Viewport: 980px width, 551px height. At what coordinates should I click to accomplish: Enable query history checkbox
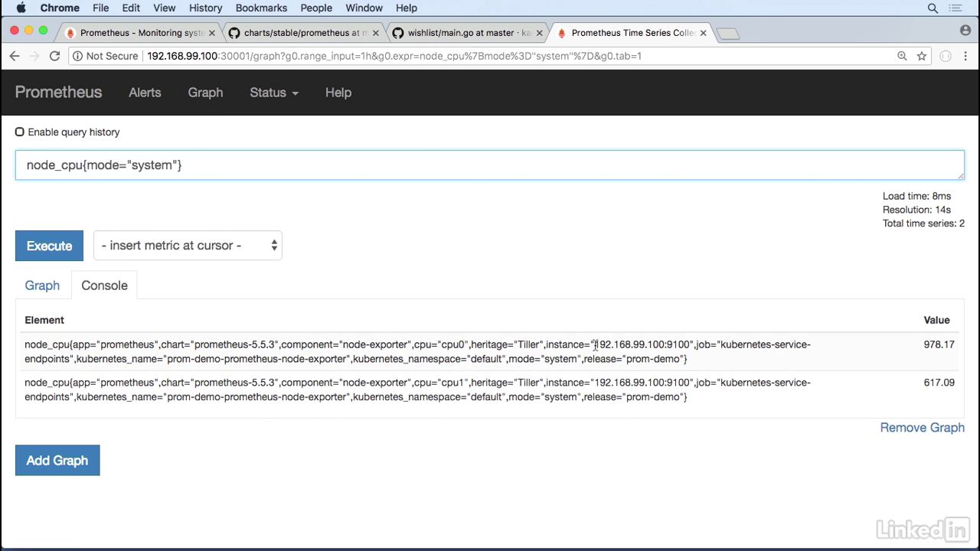20,132
